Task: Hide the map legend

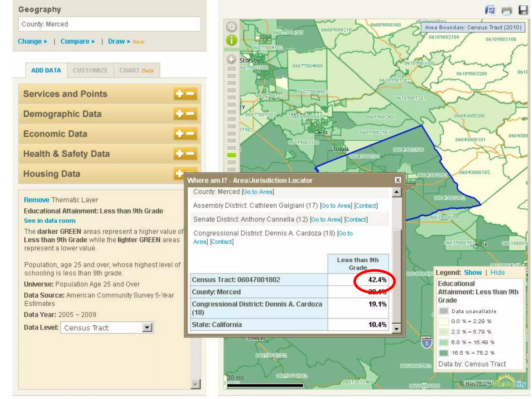Action: click(x=497, y=272)
